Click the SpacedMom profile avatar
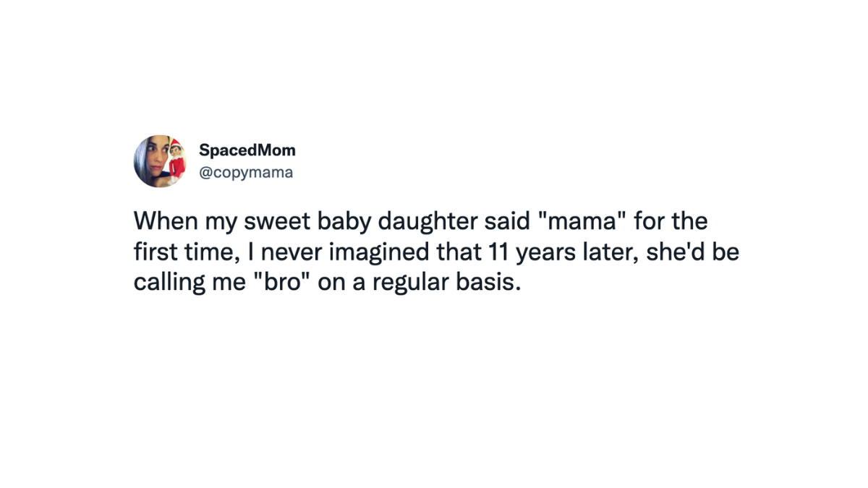Viewport: 868px width, 488px height. [160, 160]
